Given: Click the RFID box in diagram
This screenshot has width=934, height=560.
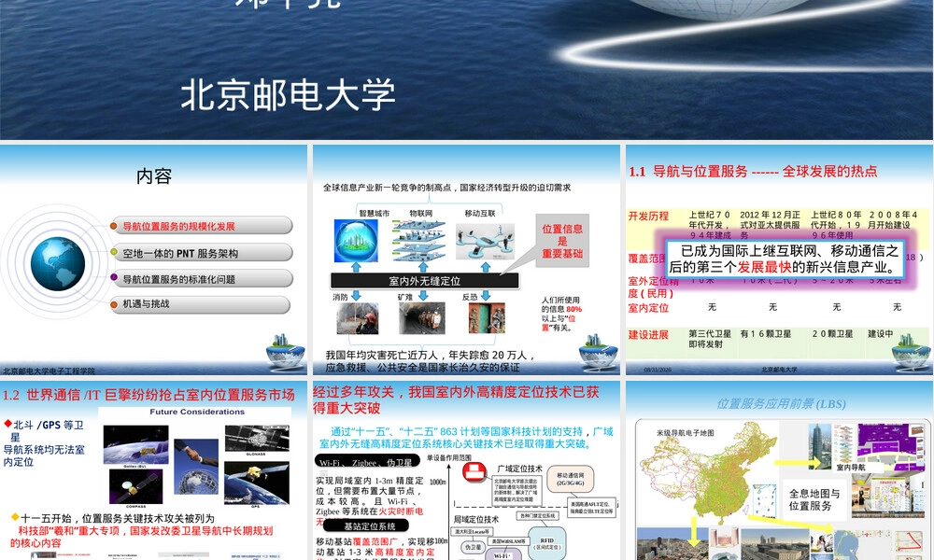Looking at the screenshot, I should click(546, 543).
